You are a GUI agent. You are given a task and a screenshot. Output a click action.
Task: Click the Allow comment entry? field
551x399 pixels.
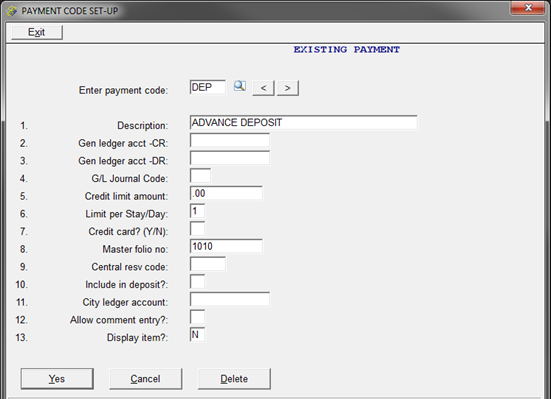197,317
